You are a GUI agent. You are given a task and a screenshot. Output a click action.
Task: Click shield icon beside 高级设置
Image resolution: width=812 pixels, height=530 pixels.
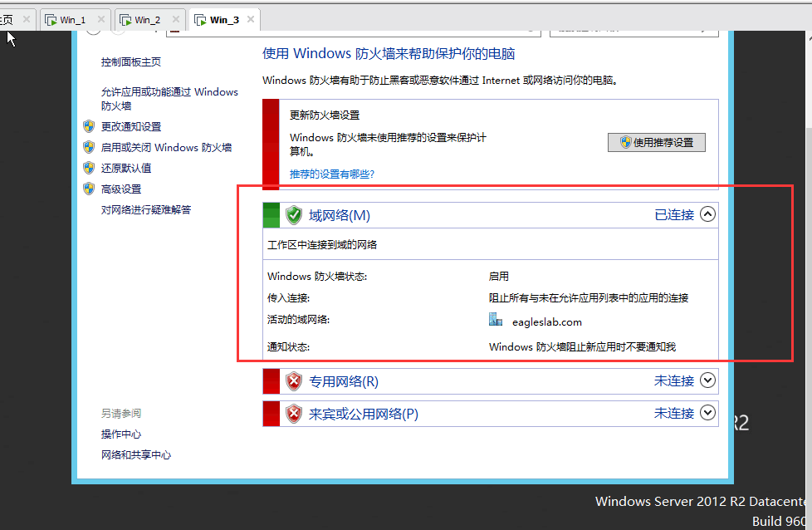[89, 189]
